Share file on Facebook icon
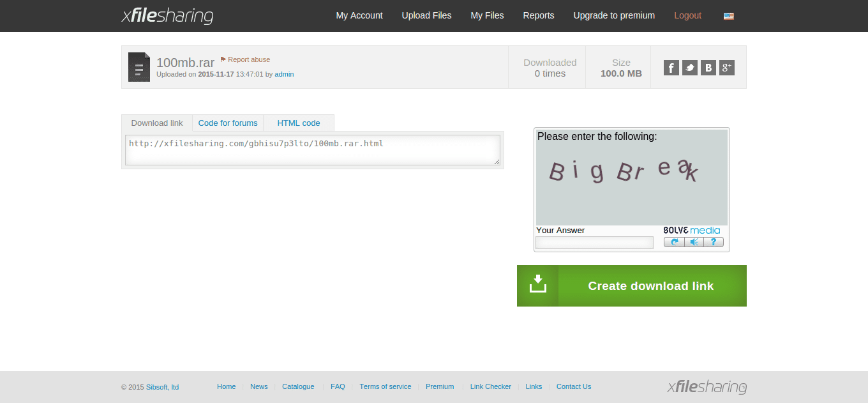The image size is (868, 403). (x=671, y=68)
